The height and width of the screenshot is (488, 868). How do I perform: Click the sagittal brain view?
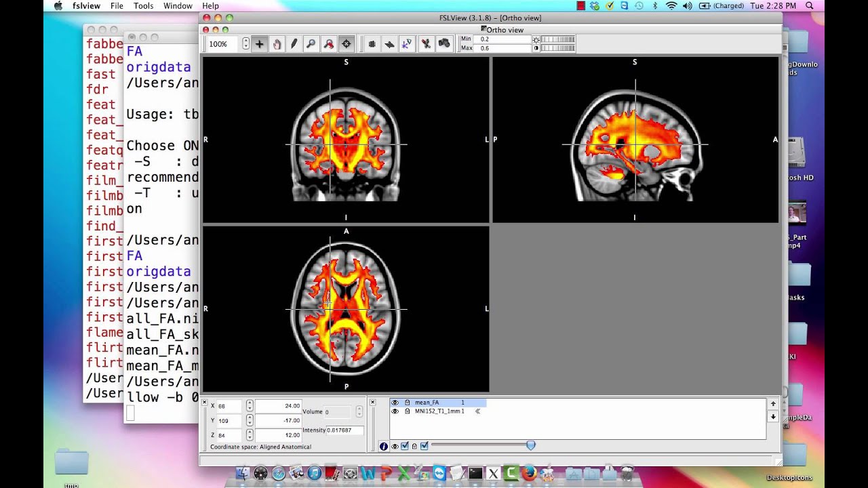tap(635, 140)
